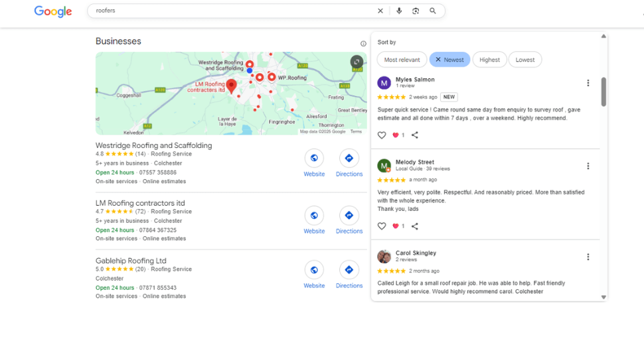Get Directions to Gablehip Roofing Ltd
This screenshot has height=343, width=644.
[x=349, y=270]
